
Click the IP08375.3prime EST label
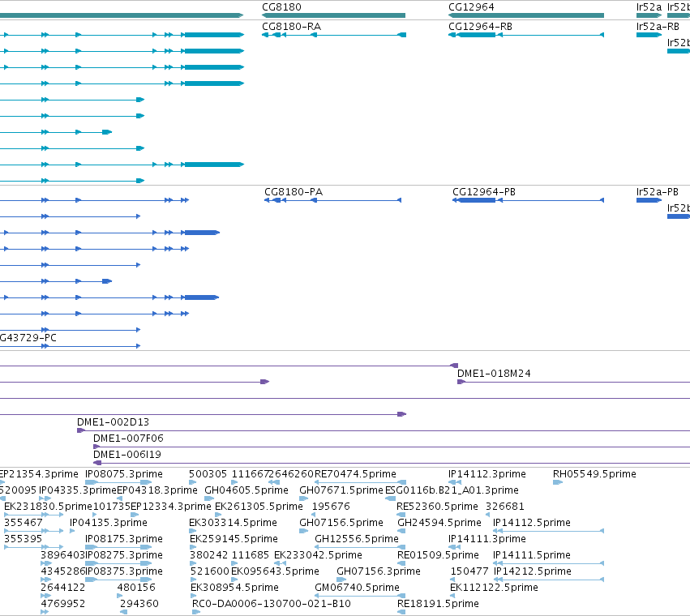[124, 571]
